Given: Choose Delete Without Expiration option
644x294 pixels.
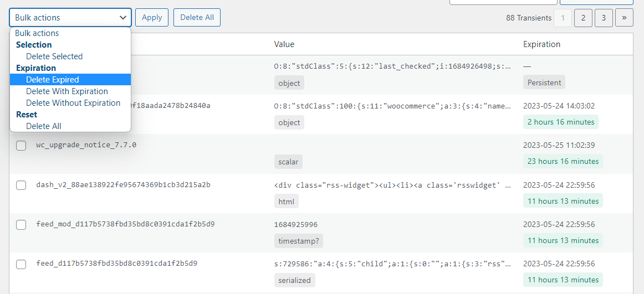Looking at the screenshot, I should (70, 103).
